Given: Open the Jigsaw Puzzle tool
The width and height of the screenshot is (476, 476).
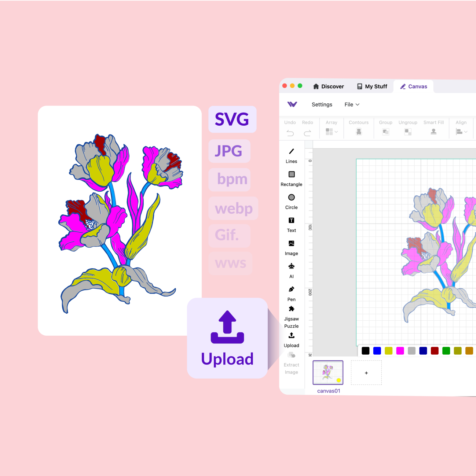Looking at the screenshot, I should [292, 309].
